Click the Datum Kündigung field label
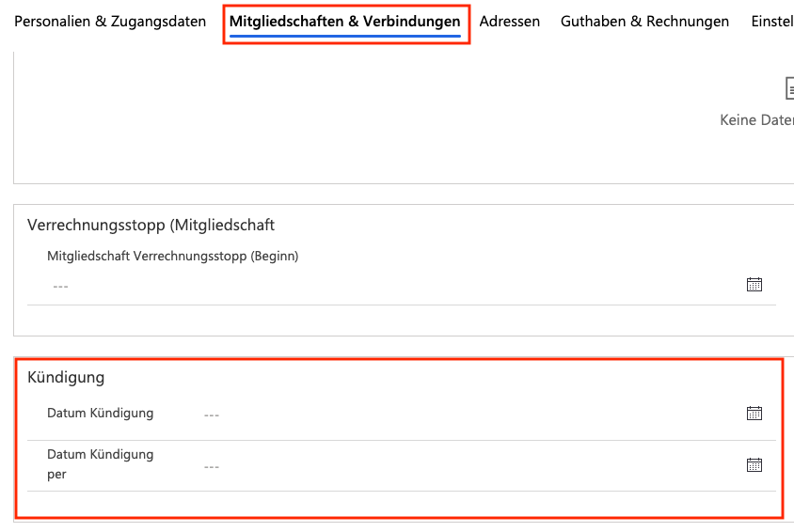Image resolution: width=794 pixels, height=532 pixels. pos(100,413)
